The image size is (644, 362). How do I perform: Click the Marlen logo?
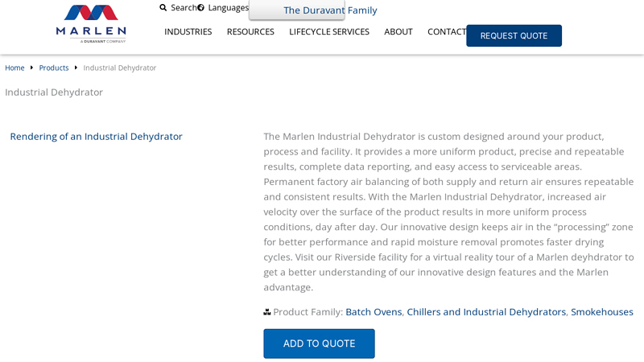(91, 23)
